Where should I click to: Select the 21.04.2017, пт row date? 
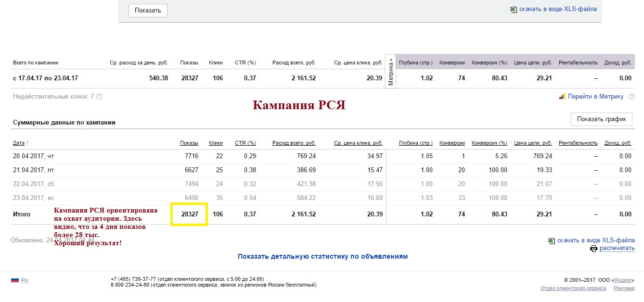click(x=33, y=170)
